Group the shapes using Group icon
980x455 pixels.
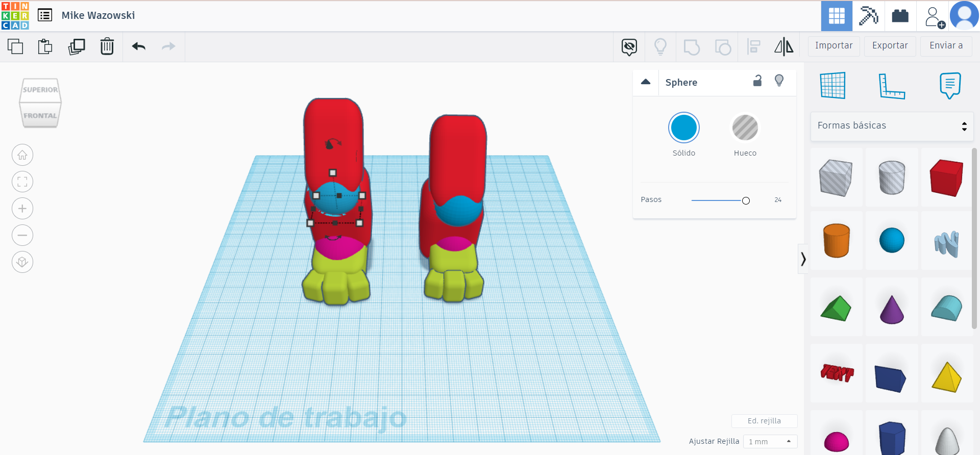point(692,47)
